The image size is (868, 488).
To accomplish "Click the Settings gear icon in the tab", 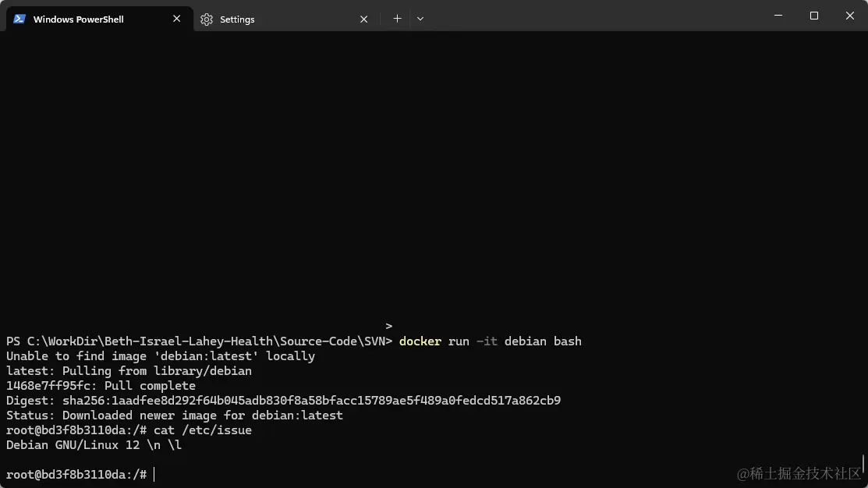I will coord(207,19).
